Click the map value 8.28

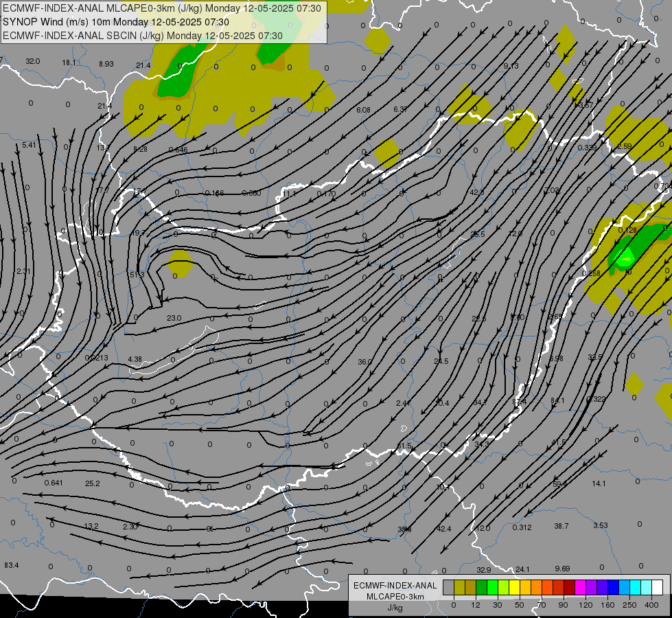[140, 149]
